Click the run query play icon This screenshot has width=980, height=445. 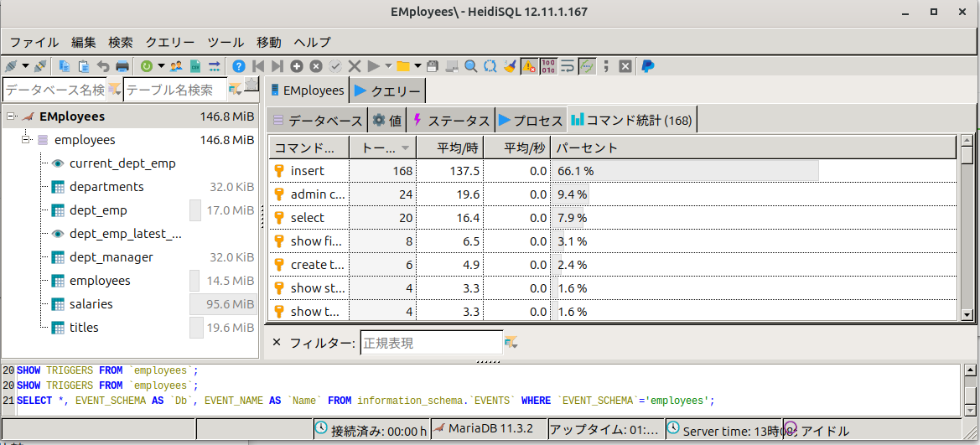point(374,65)
